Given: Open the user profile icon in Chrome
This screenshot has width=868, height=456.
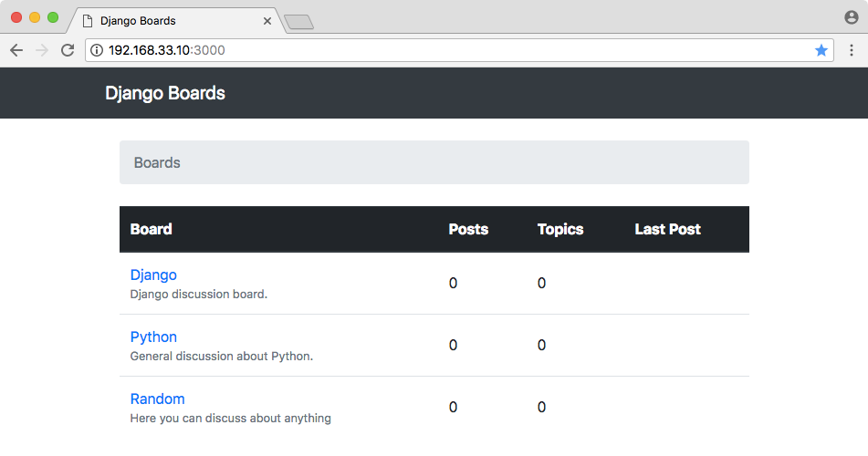Looking at the screenshot, I should pos(852,17).
